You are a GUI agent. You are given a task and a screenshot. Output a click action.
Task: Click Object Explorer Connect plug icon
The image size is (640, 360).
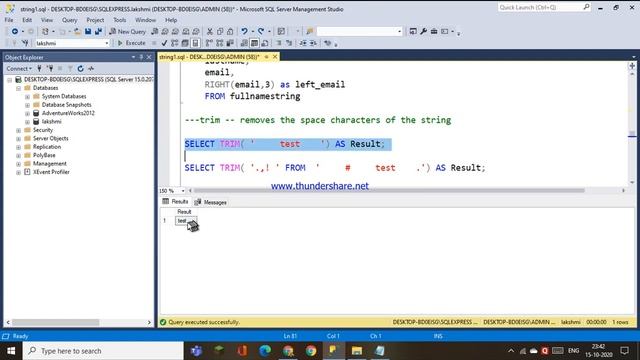40,69
